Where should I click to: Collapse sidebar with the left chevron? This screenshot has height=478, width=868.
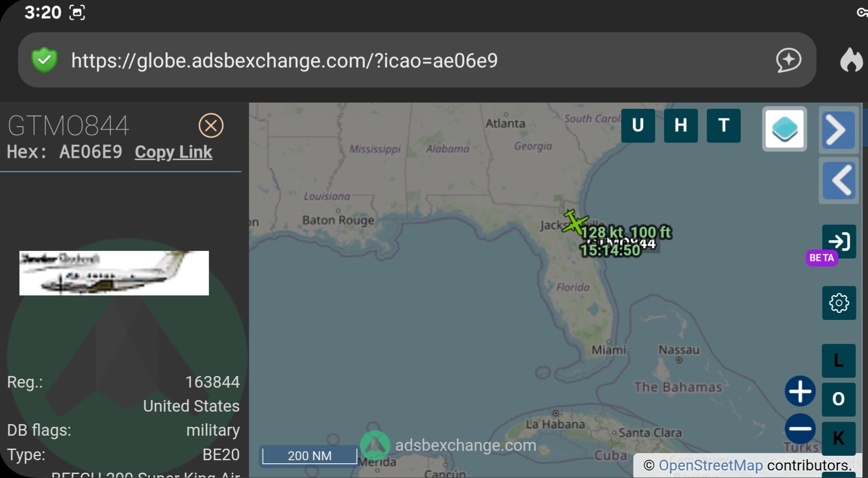pyautogui.click(x=838, y=180)
